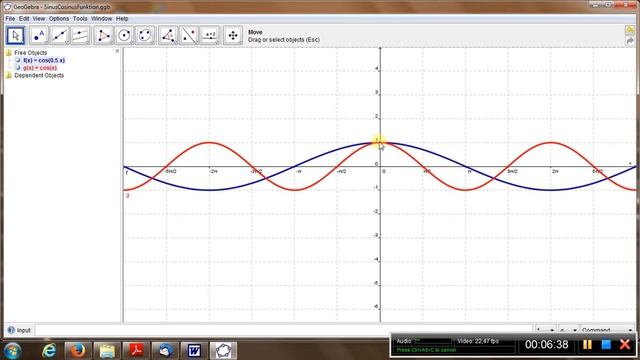This screenshot has height=360, width=640.
Task: Toggle visibility of f(x) = cos(0.5 x)
Action: click(18, 60)
